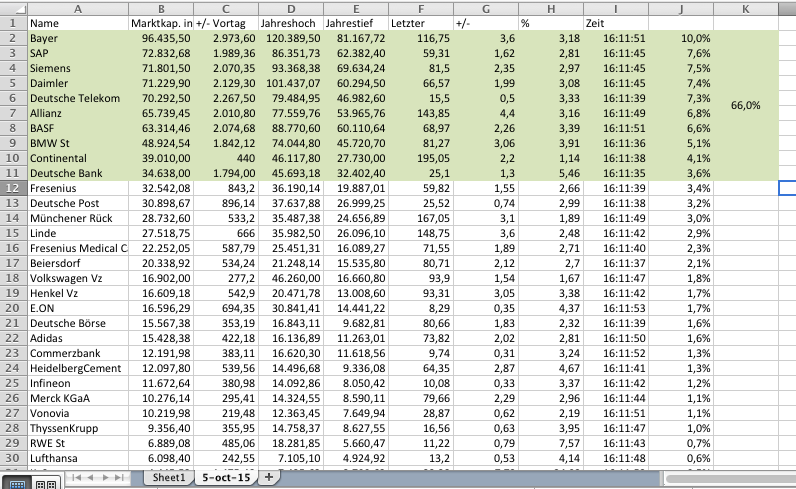Select the 'Continental' cell

pyautogui.click(x=78, y=158)
